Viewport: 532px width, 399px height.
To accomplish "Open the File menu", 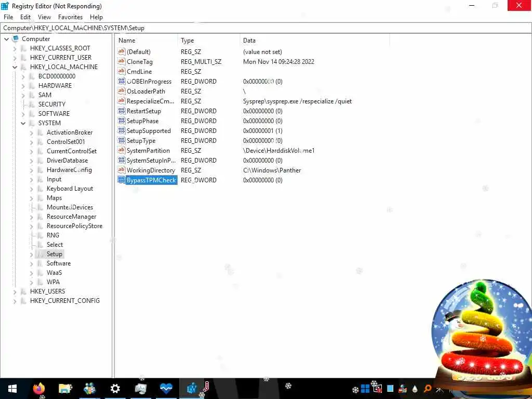I will pos(8,17).
